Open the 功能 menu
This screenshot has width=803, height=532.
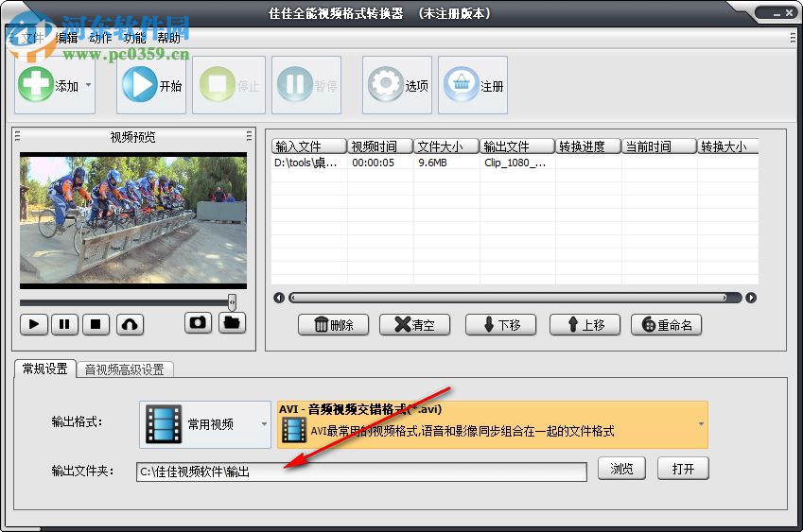(134, 38)
